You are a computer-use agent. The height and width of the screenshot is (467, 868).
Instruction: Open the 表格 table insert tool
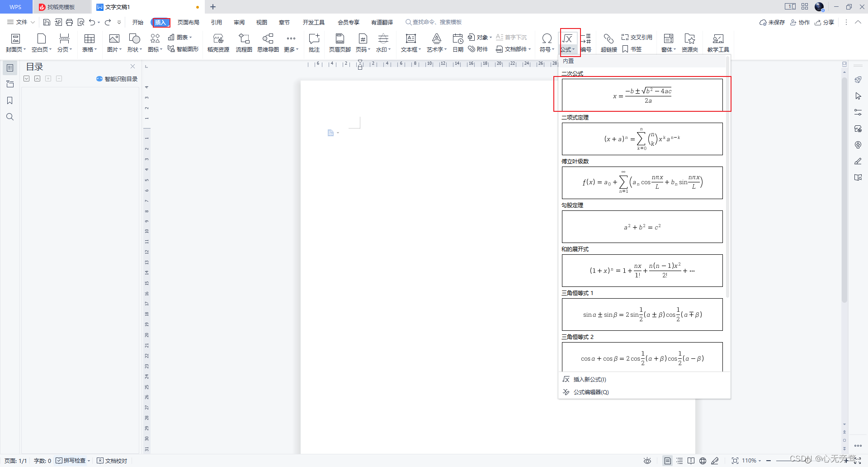click(x=90, y=43)
